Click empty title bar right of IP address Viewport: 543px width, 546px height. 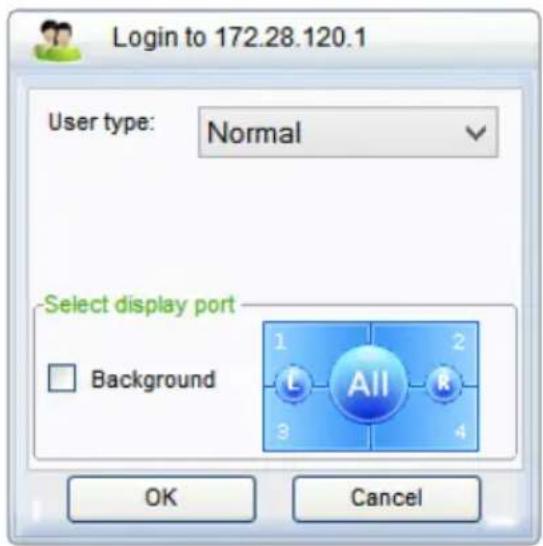449,38
